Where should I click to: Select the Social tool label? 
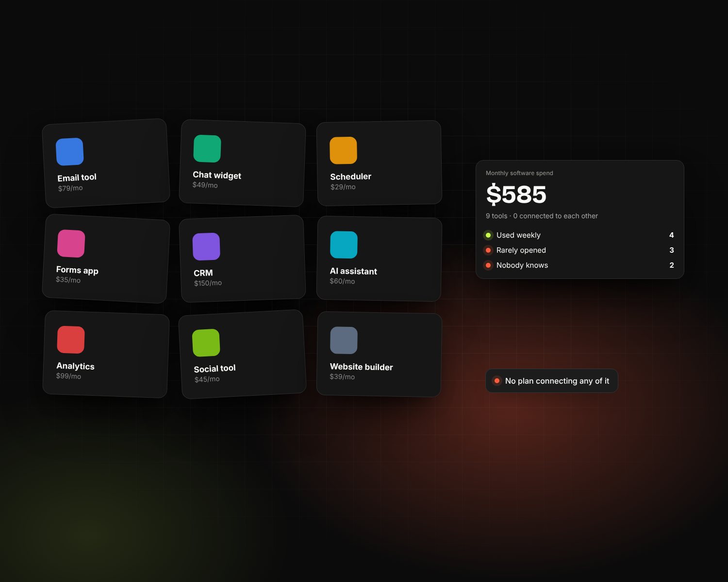pos(215,369)
